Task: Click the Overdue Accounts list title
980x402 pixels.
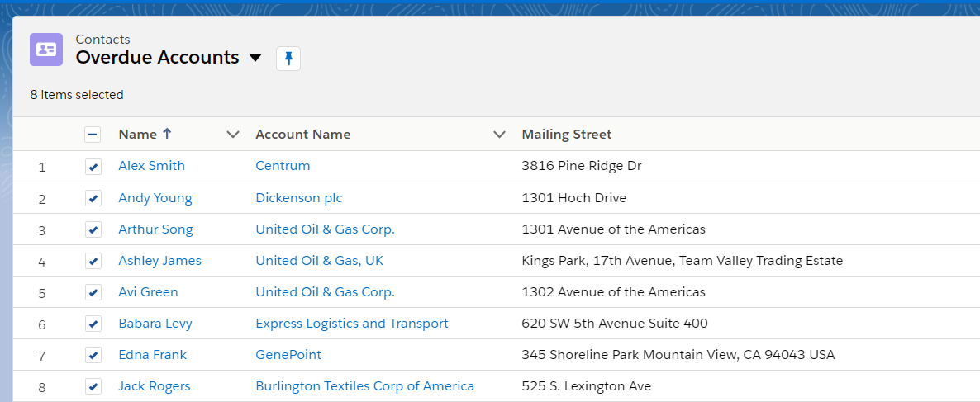Action: (x=158, y=58)
